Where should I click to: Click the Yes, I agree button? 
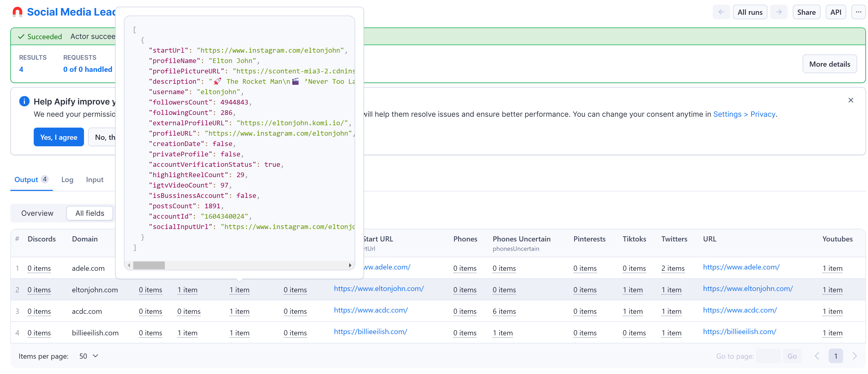tap(59, 137)
